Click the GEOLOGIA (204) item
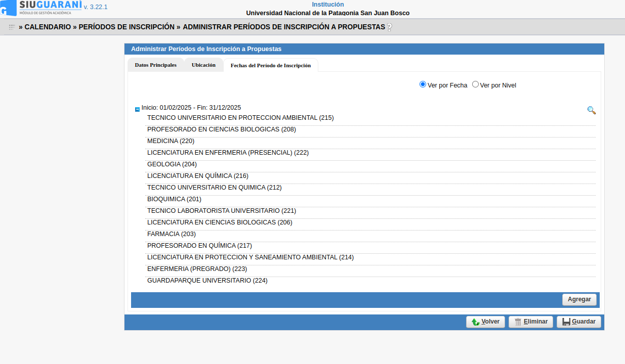Viewport: 625px width, 364px height. tap(172, 164)
